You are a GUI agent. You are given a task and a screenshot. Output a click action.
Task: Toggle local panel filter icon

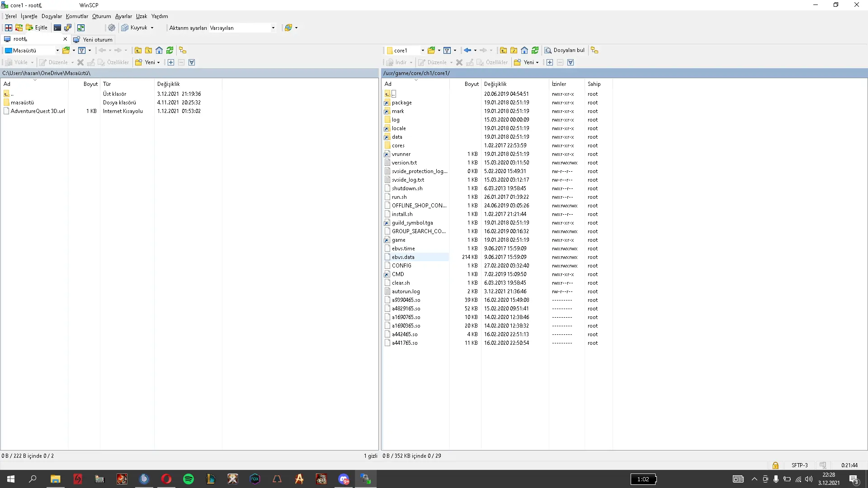tap(82, 50)
